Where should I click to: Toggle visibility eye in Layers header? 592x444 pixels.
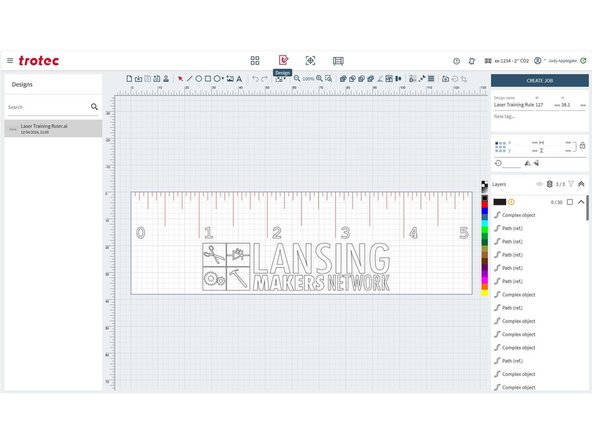[540, 184]
